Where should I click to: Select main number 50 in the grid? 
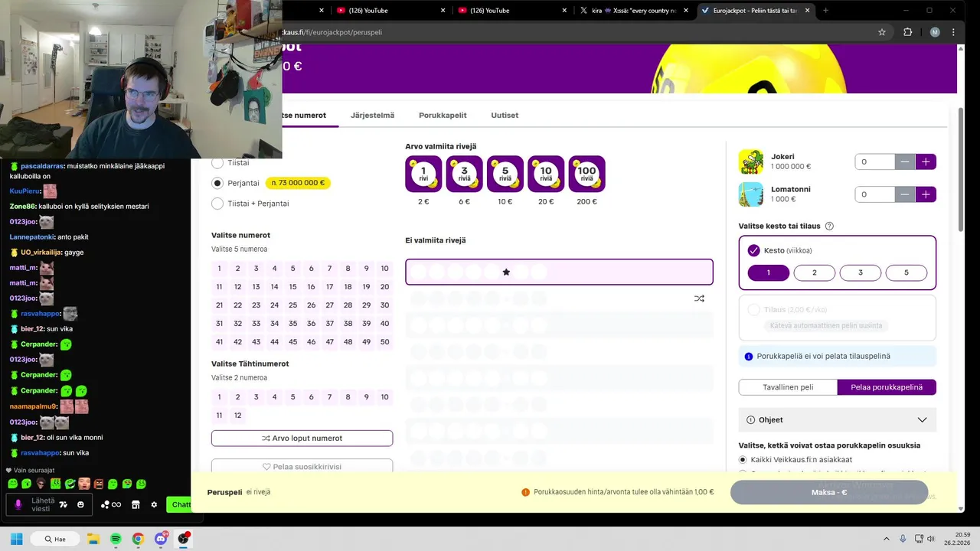coord(384,341)
